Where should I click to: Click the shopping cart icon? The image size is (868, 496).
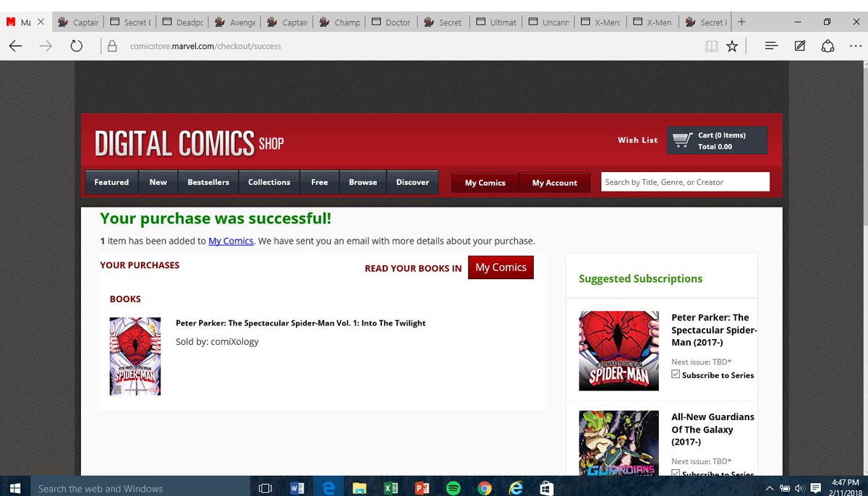pyautogui.click(x=681, y=140)
